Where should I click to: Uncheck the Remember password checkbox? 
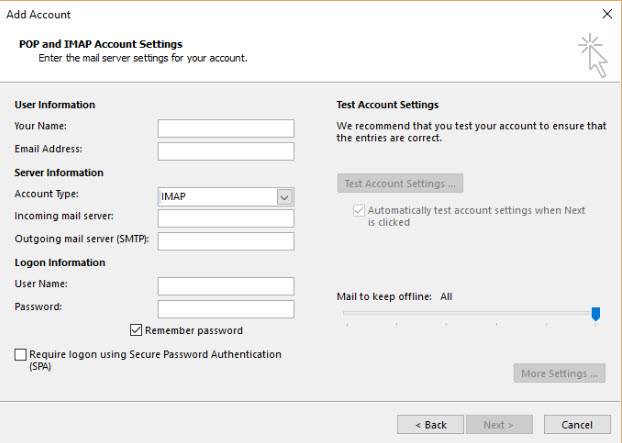click(x=136, y=330)
